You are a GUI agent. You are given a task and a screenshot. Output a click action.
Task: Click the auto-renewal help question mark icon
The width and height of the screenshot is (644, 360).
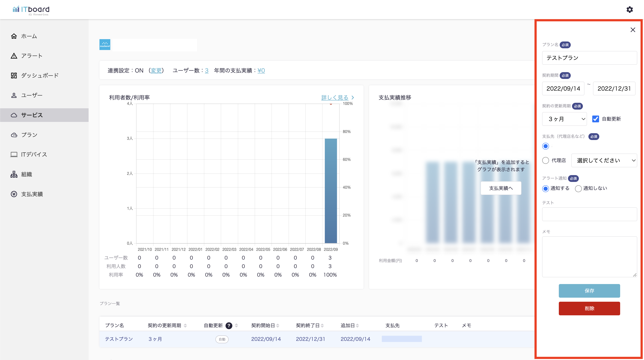[229, 326]
